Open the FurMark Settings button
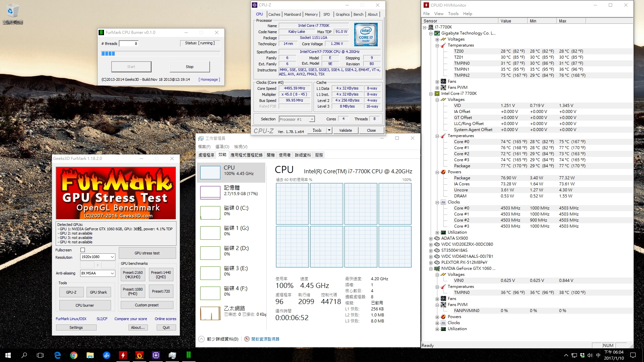 coord(76,327)
